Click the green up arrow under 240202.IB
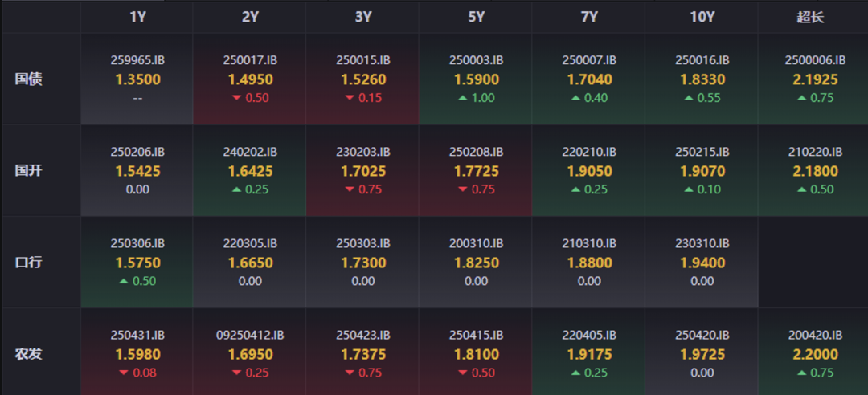868x395 pixels. [x=236, y=189]
